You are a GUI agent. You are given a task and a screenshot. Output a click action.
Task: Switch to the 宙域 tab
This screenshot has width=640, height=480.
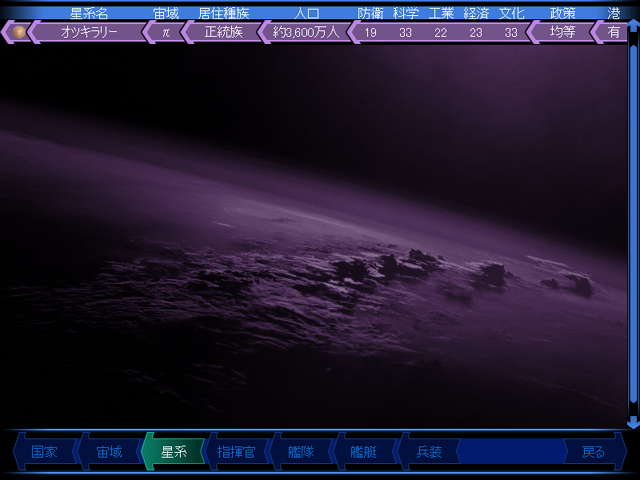click(x=109, y=452)
